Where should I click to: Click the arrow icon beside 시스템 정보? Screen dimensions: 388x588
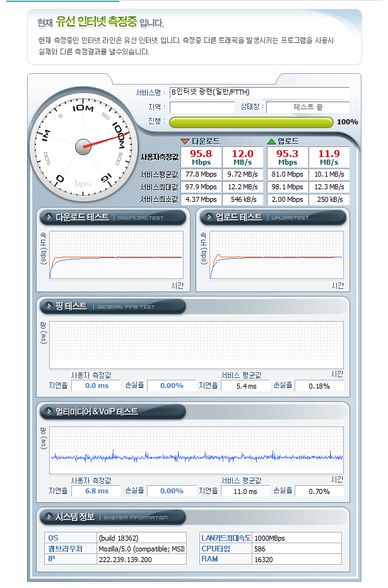(47, 517)
